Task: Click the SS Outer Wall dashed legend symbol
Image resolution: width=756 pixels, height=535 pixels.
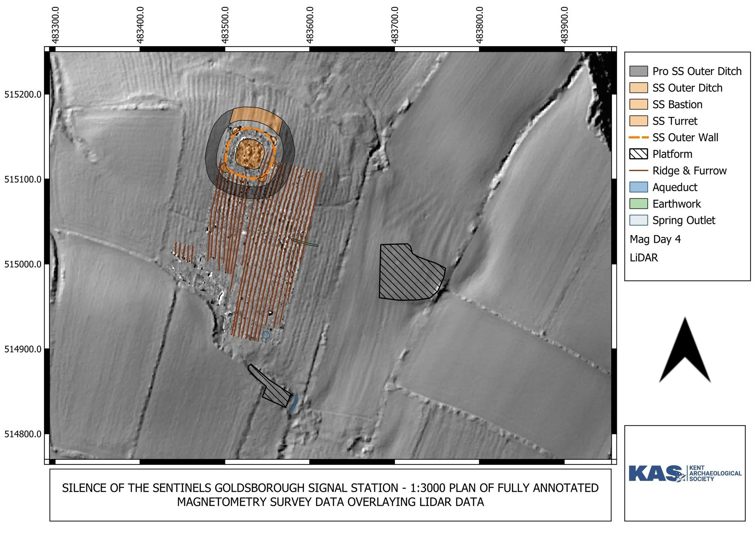Action: [x=638, y=137]
